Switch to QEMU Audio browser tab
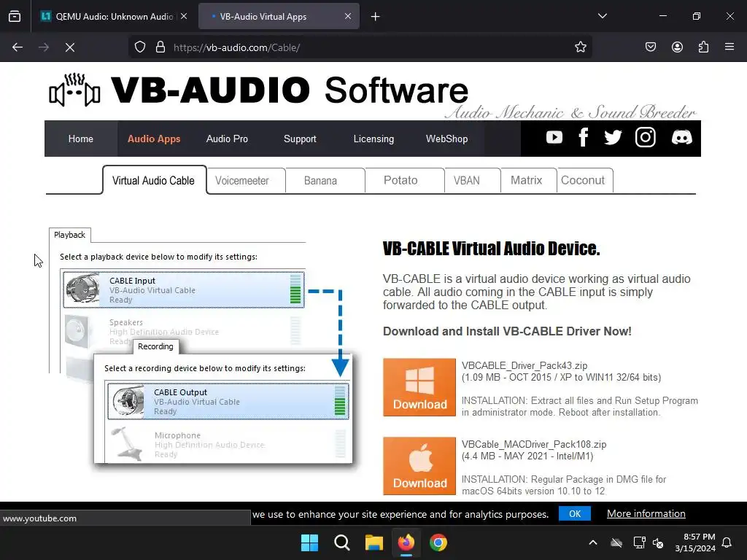Viewport: 747px width, 560px height. coord(113,16)
